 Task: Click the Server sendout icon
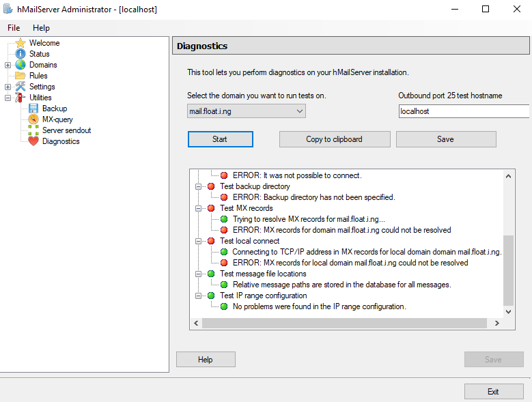click(x=33, y=130)
